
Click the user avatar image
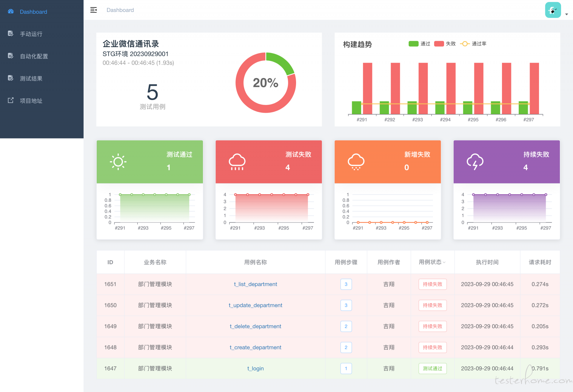click(x=553, y=10)
